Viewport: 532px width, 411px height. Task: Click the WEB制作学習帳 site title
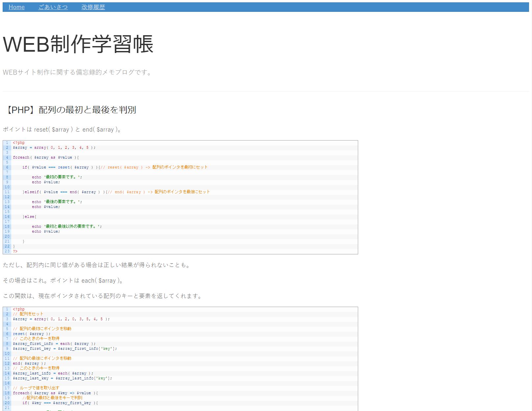pos(78,44)
